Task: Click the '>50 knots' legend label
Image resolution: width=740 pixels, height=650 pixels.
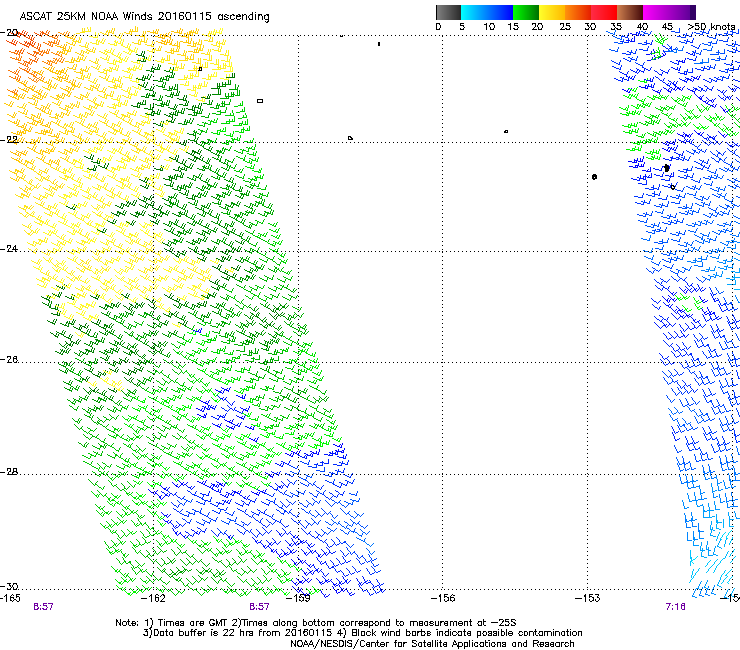Action: [711, 27]
